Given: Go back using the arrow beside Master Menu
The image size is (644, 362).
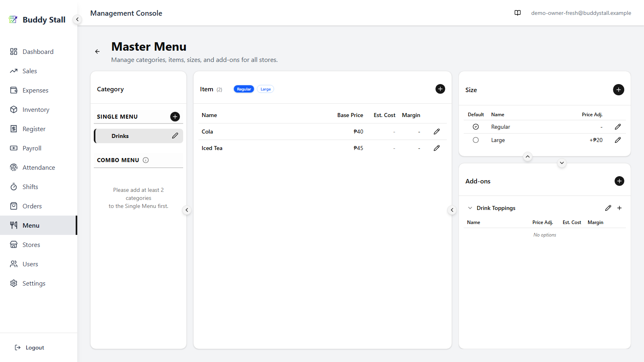Looking at the screenshot, I should point(97,51).
